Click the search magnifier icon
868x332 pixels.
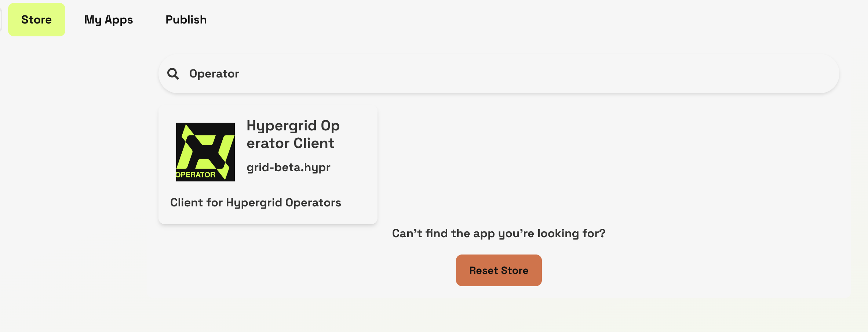(x=173, y=74)
